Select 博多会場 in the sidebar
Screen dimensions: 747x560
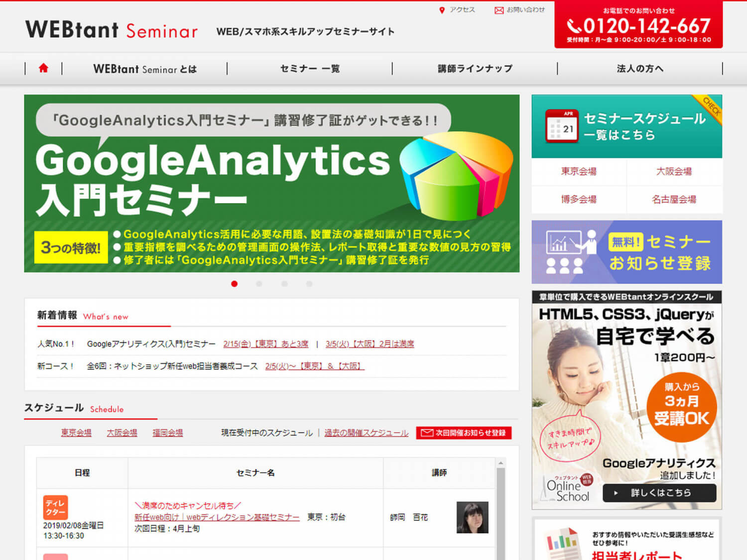point(579,200)
